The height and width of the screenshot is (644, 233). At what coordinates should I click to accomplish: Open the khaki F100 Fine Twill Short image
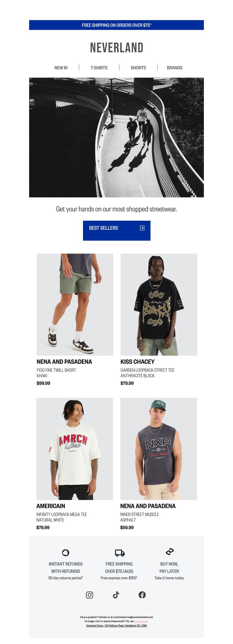[x=75, y=305]
